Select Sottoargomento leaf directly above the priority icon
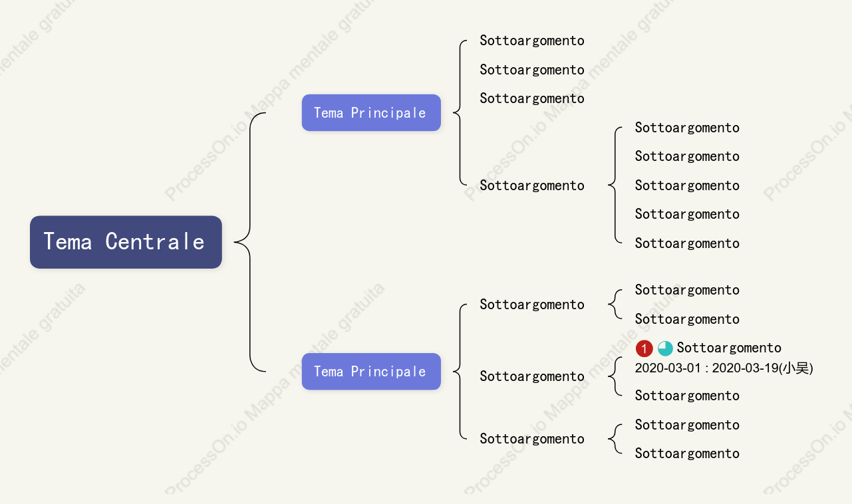This screenshot has width=852, height=504. point(687,319)
